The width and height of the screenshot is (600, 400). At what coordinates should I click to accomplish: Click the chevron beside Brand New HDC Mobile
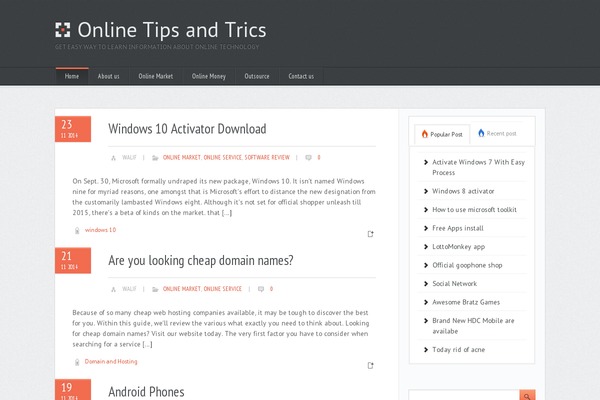(426, 321)
